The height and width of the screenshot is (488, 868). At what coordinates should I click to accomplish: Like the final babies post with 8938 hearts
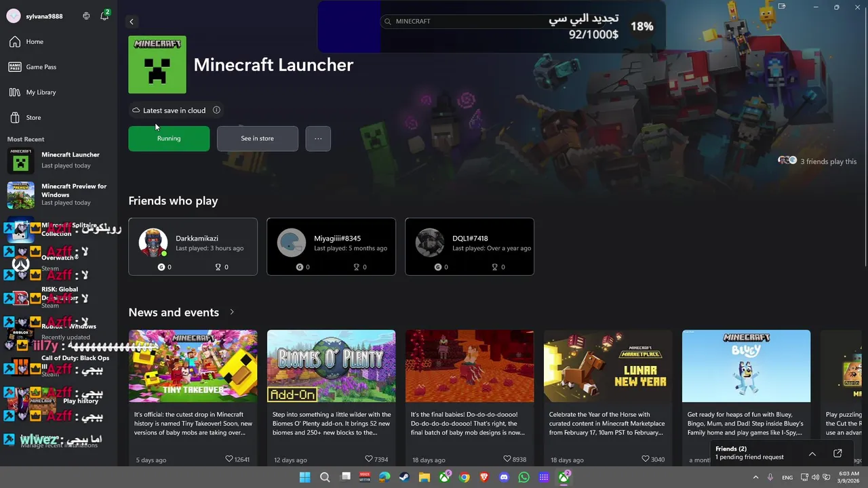[507, 459]
